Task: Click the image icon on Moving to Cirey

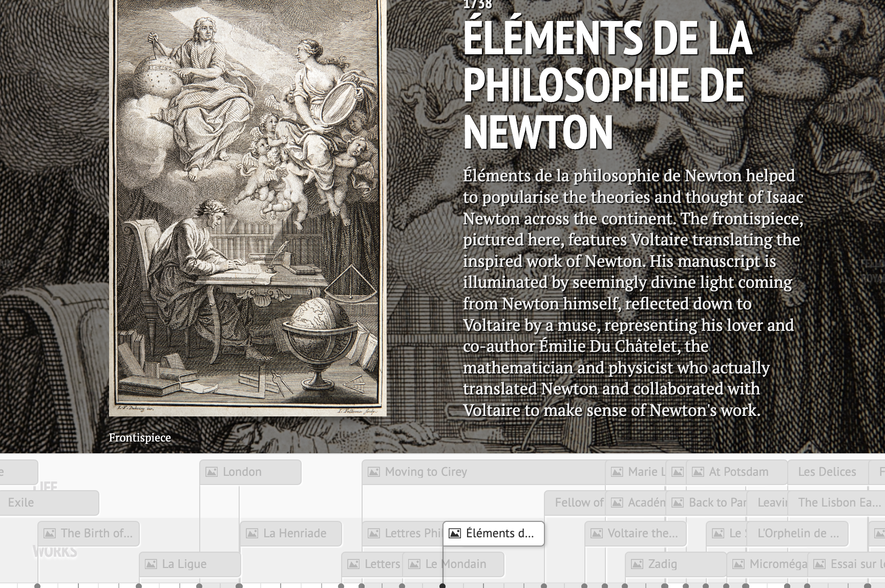Action: (x=374, y=472)
